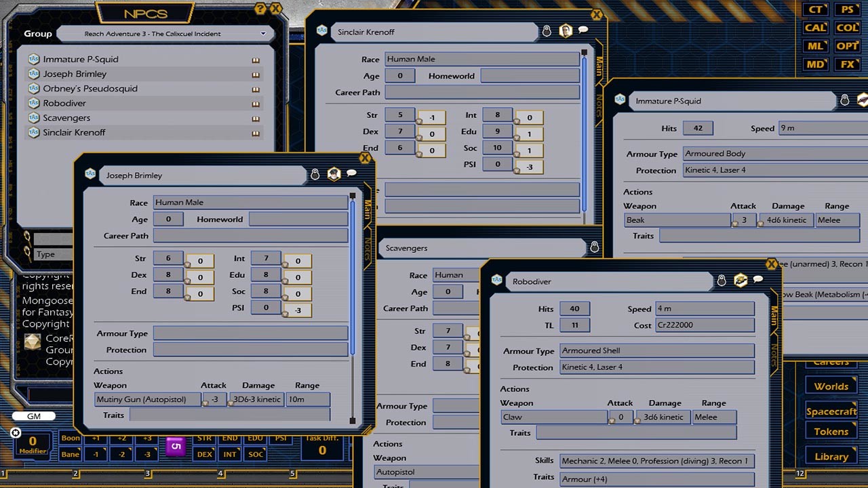The height and width of the screenshot is (488, 868).
Task: Click the CT shortcut button at top right
Action: pyautogui.click(x=814, y=9)
